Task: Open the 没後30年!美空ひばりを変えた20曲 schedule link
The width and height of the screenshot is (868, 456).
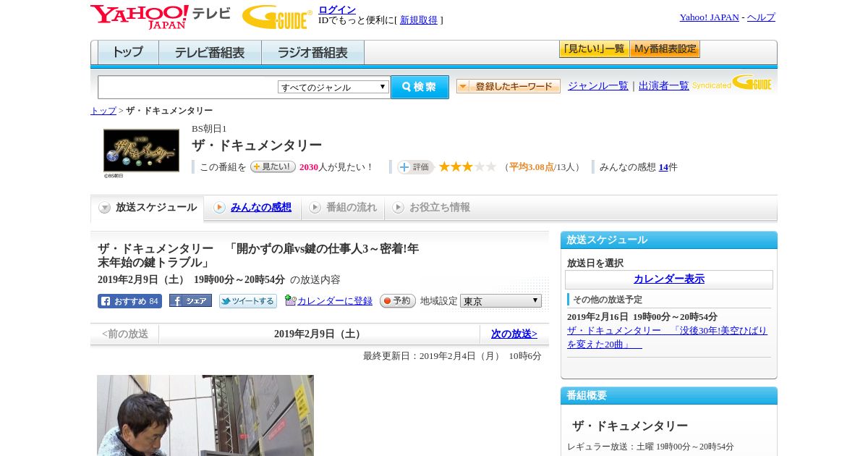Action: coord(667,337)
